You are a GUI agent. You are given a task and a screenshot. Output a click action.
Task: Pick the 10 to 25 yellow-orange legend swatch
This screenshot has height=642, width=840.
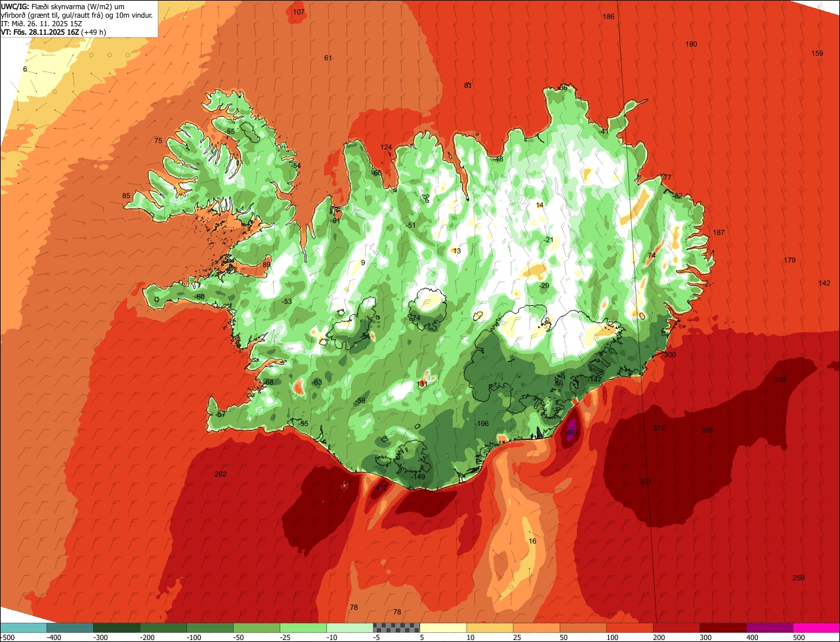point(490,628)
